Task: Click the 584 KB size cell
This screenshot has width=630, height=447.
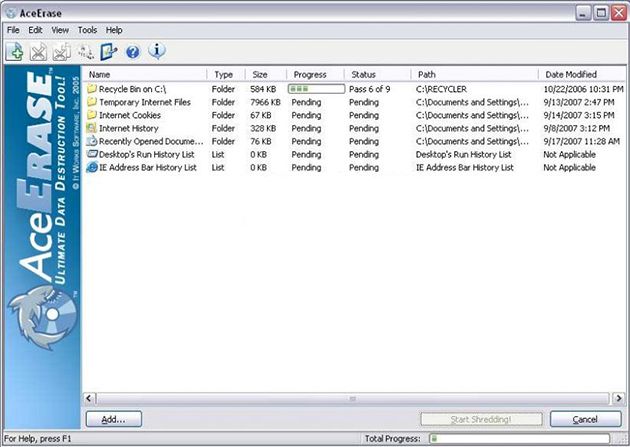Action: pos(263,89)
